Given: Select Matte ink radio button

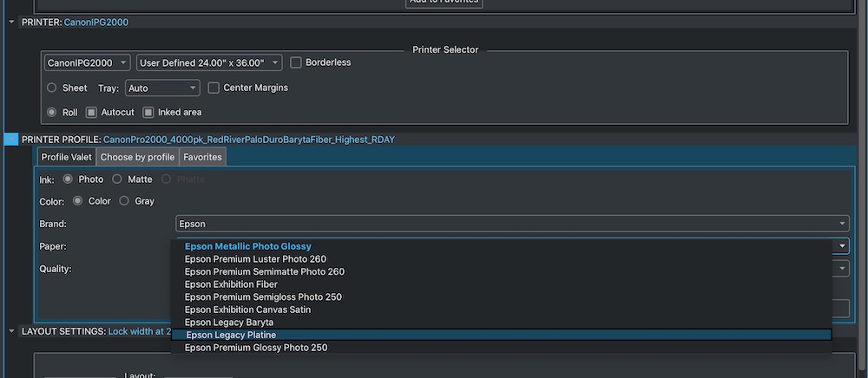Looking at the screenshot, I should [x=117, y=179].
